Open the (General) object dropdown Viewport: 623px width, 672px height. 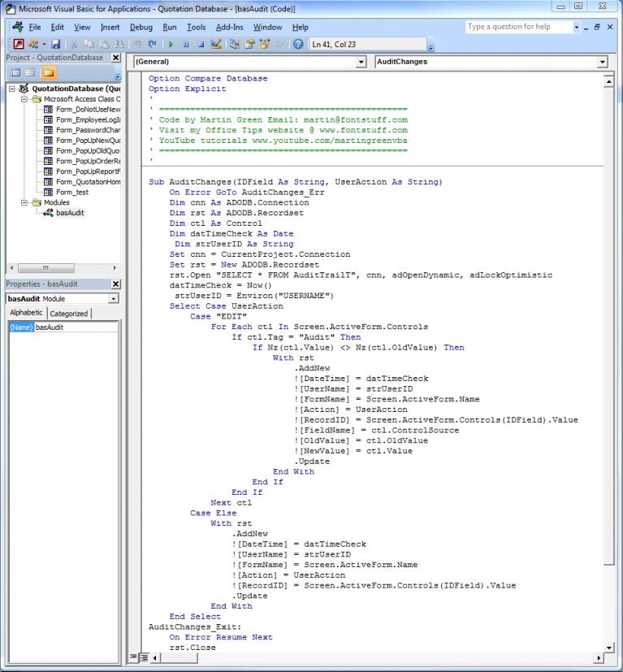point(361,62)
